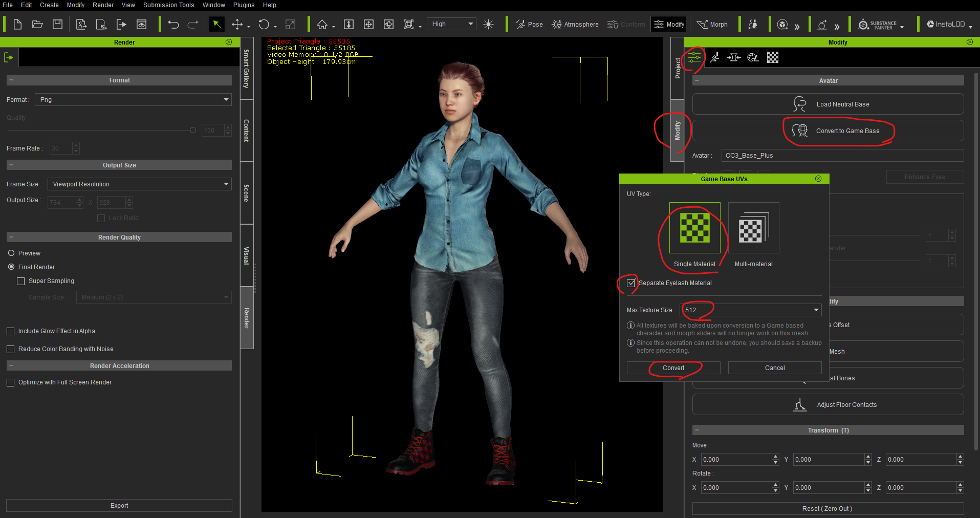
Task: Click the Material palette icon in Modify
Action: (753, 57)
